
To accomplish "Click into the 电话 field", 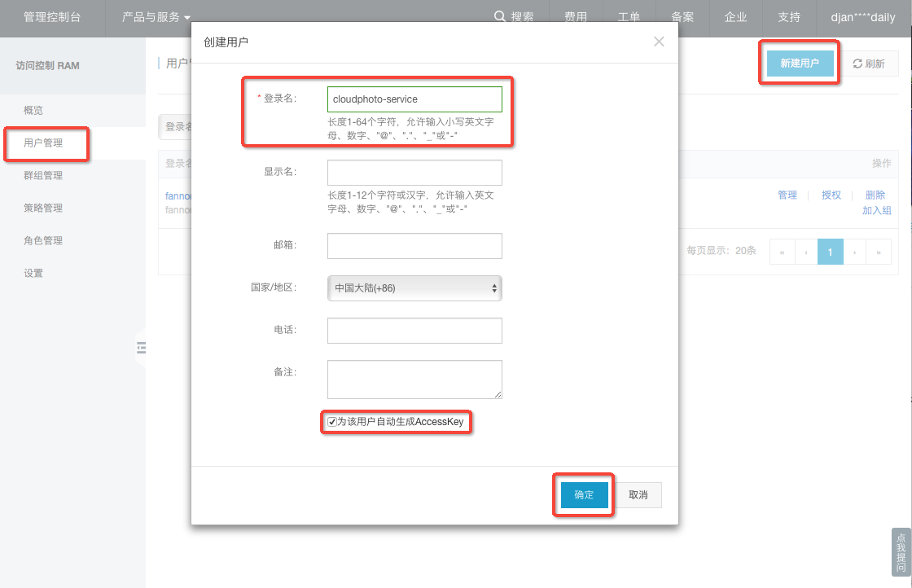I will 414,331.
